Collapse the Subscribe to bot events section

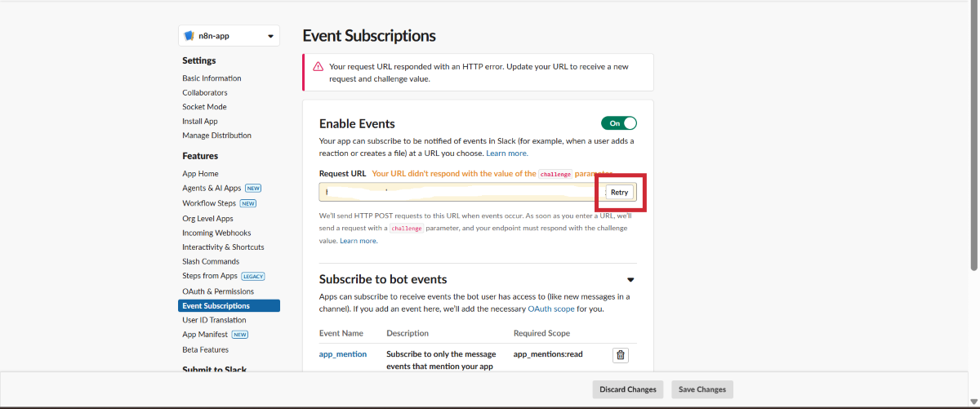(630, 280)
